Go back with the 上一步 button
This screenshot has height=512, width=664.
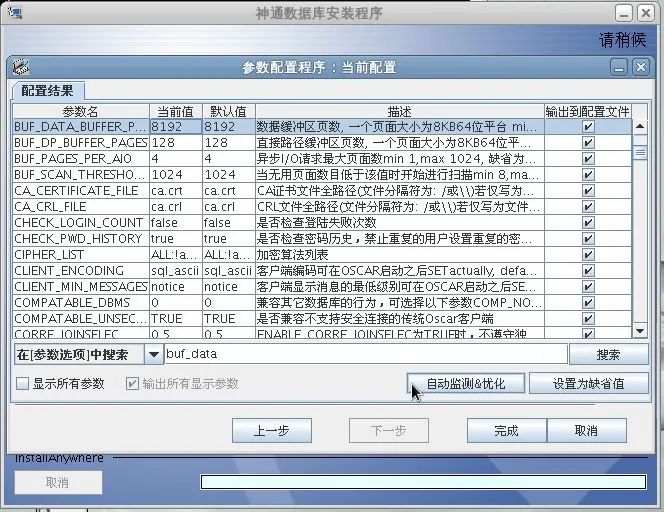click(x=272, y=431)
